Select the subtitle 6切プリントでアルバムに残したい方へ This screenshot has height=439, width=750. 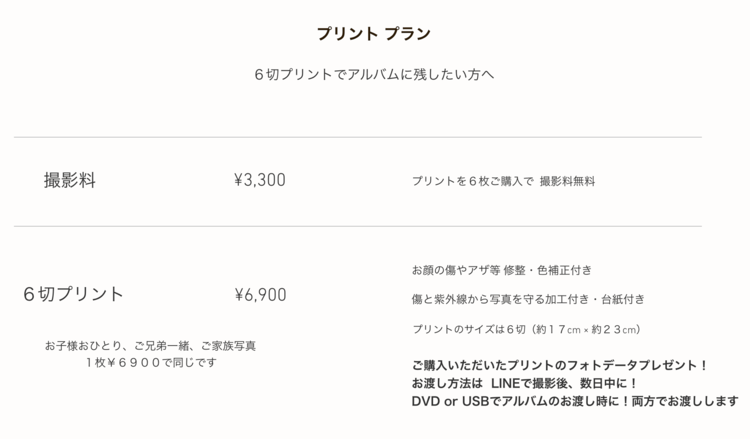(374, 75)
